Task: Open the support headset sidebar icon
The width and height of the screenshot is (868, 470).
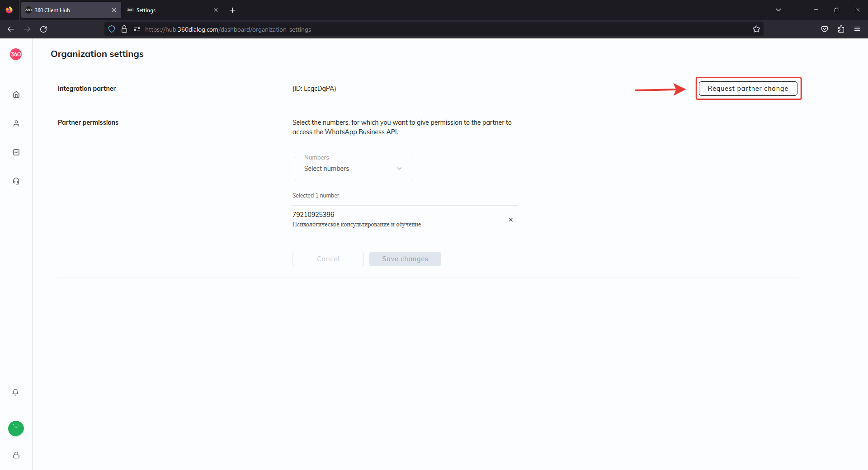Action: (16, 181)
